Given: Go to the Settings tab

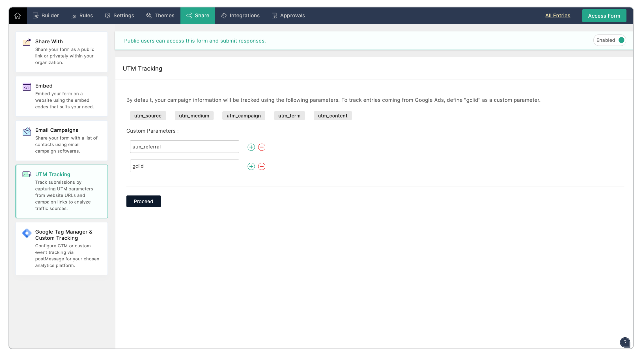Looking at the screenshot, I should click(119, 16).
